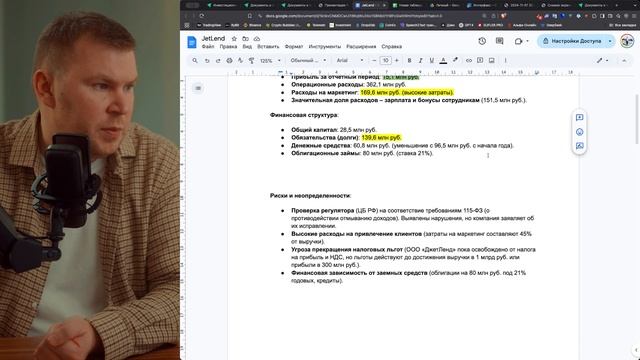Viewport: 640px width, 360px height.
Task: Undo the last edit
Action: point(207,60)
